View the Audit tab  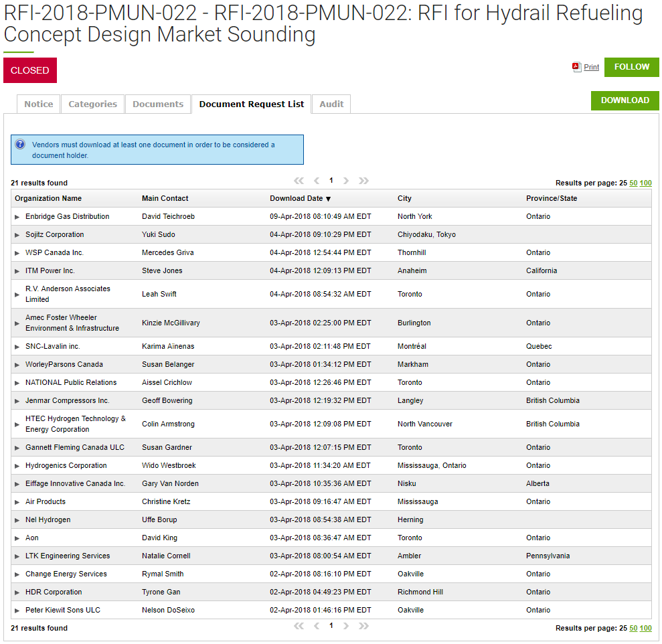(331, 104)
